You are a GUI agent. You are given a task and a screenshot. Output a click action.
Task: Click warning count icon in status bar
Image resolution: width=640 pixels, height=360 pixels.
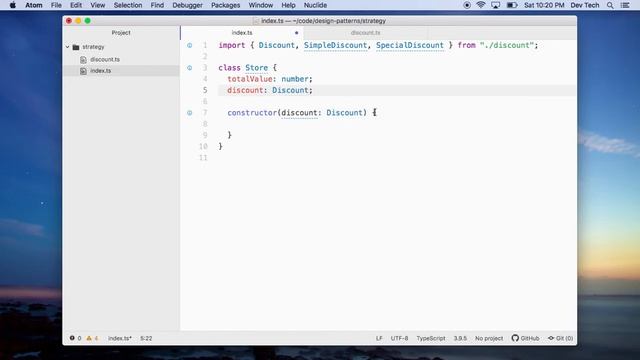tap(89, 338)
